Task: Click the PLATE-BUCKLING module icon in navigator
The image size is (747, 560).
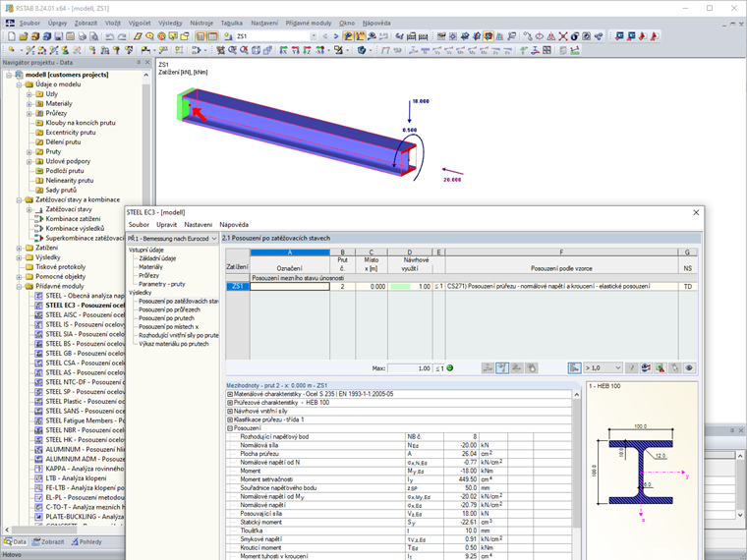Action: pyautogui.click(x=39, y=517)
